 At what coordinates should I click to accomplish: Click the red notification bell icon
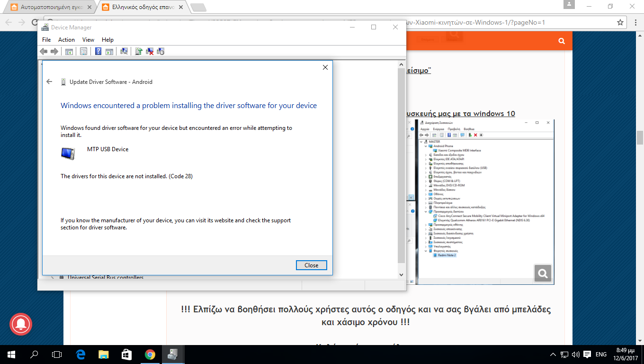click(x=20, y=324)
